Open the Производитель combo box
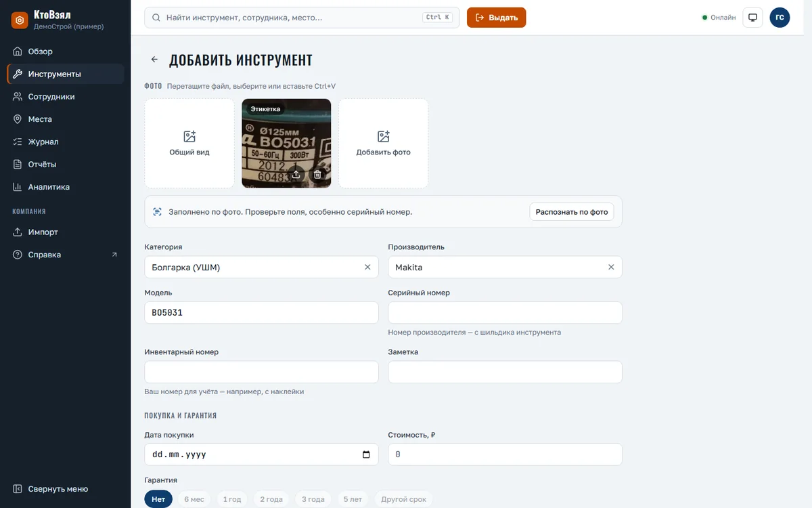This screenshot has height=508, width=812. [x=505, y=268]
